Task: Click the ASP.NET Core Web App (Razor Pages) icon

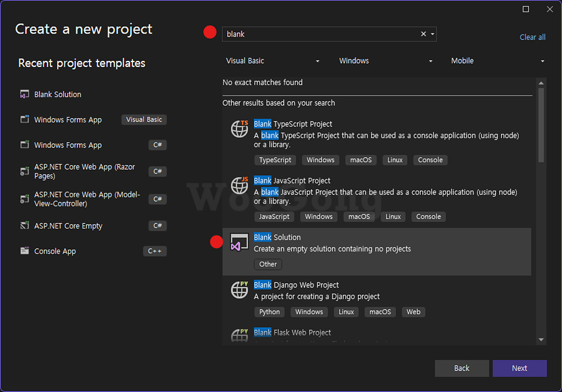Action: tap(24, 171)
